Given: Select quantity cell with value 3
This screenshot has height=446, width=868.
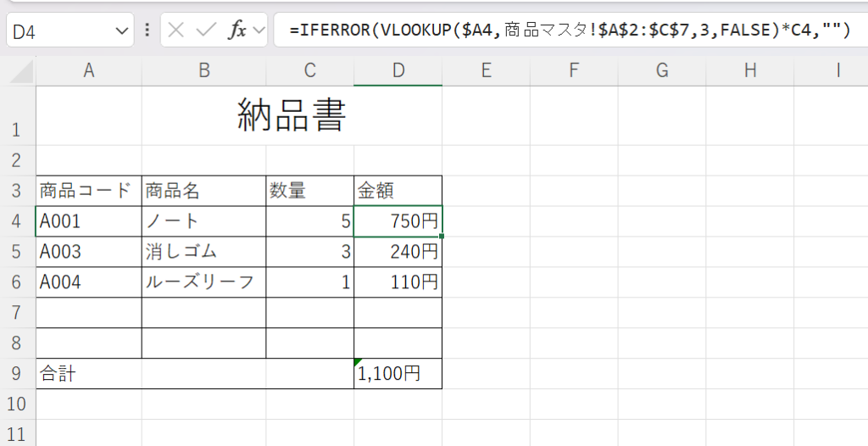Looking at the screenshot, I should [310, 252].
